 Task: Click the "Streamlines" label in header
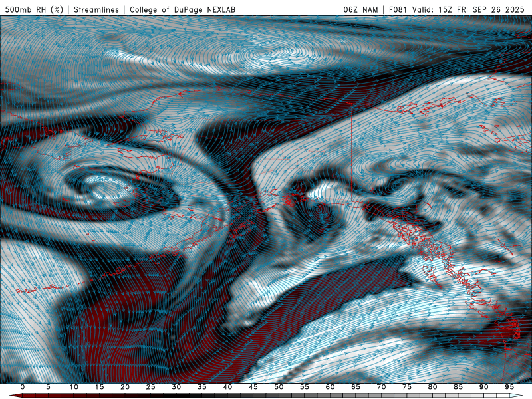point(96,10)
